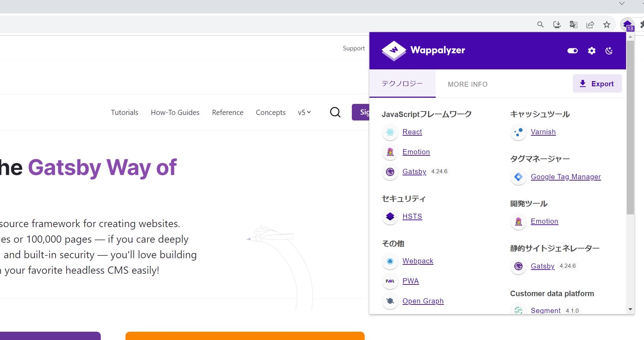Click the browser zoom magnifier icon
This screenshot has height=340, width=644.
(x=540, y=25)
